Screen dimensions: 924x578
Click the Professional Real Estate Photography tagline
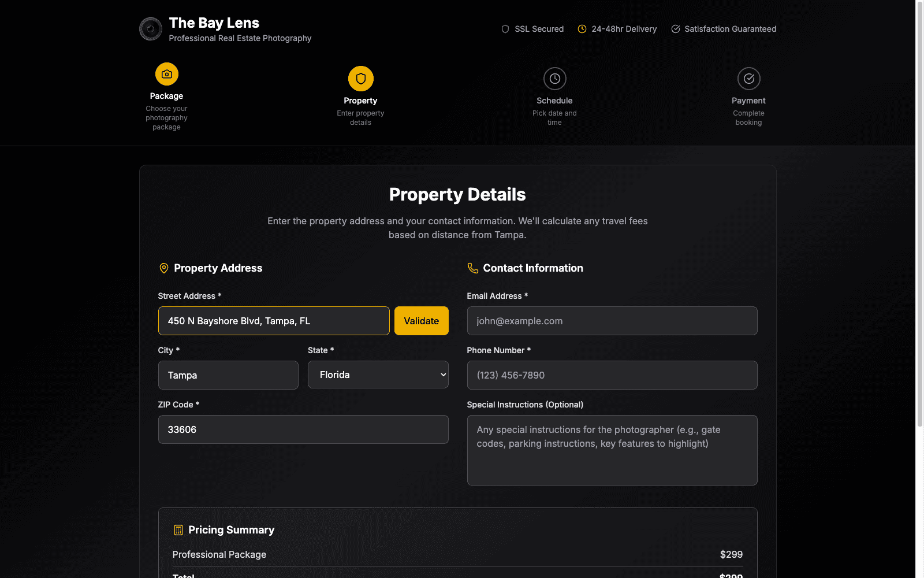tap(240, 38)
